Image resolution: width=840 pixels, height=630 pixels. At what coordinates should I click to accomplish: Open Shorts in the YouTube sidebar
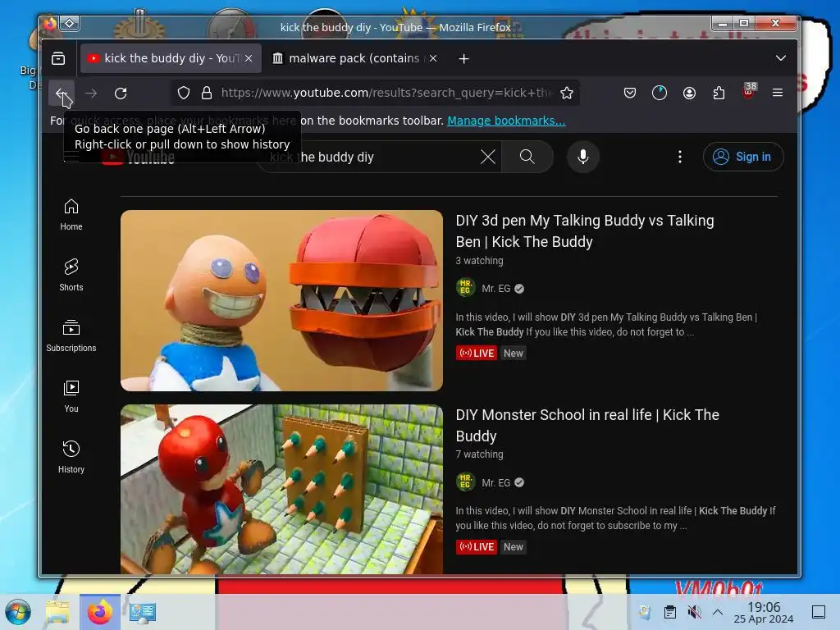(71, 276)
